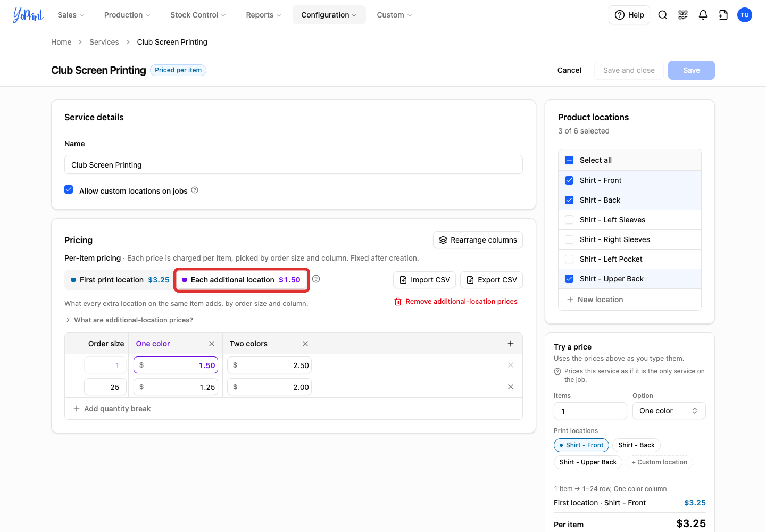
Task: Click New location in product locations
Action: 595,300
